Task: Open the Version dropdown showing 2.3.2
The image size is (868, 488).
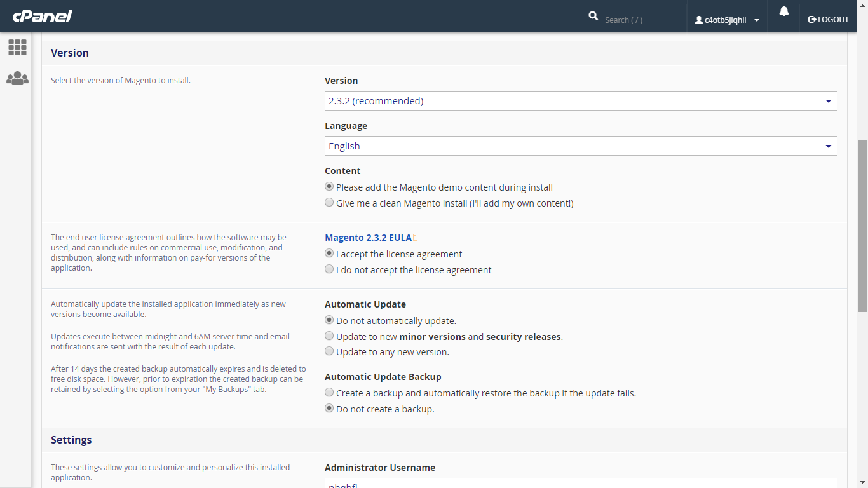Action: click(581, 101)
